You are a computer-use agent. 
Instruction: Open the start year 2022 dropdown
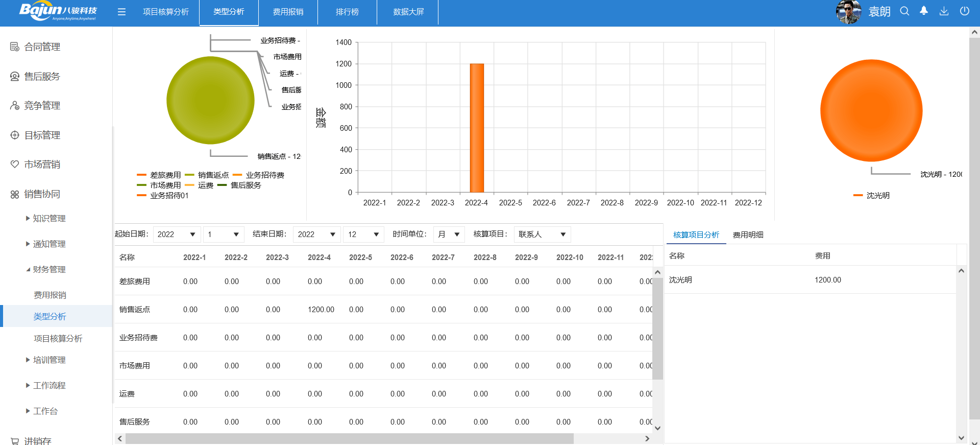tap(176, 235)
